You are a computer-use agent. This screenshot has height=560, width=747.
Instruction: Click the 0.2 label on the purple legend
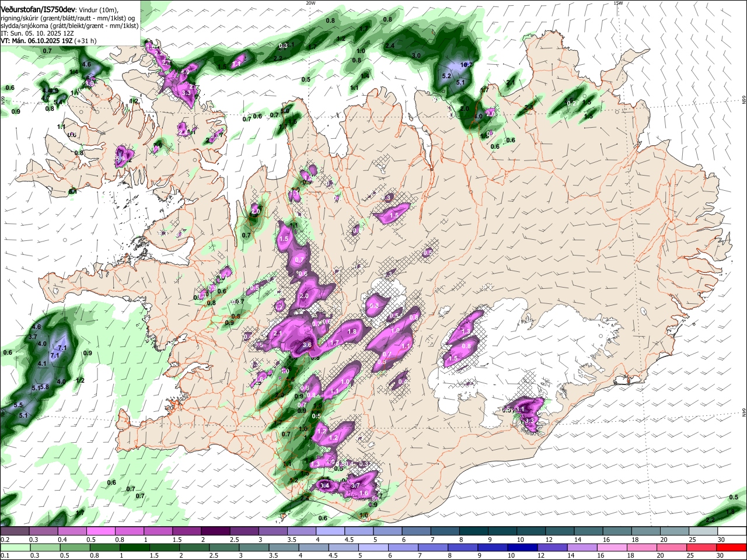click(4, 540)
